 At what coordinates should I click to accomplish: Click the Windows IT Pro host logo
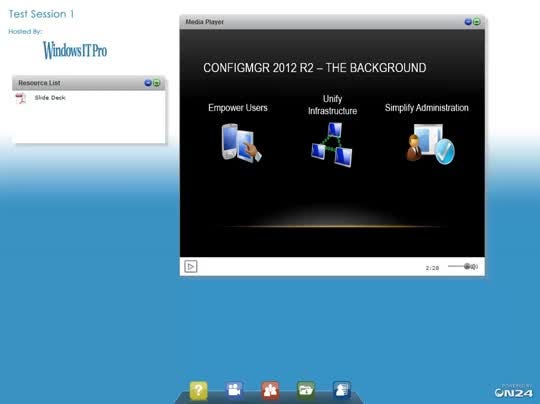[x=75, y=50]
